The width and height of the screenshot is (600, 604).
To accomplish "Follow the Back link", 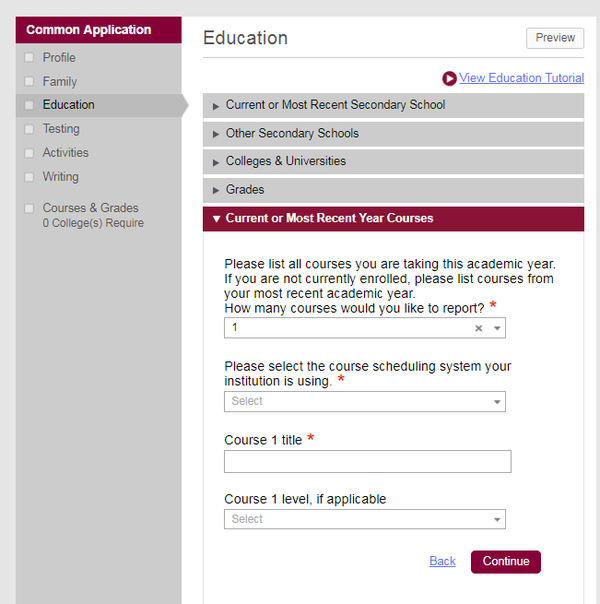I will (442, 561).
